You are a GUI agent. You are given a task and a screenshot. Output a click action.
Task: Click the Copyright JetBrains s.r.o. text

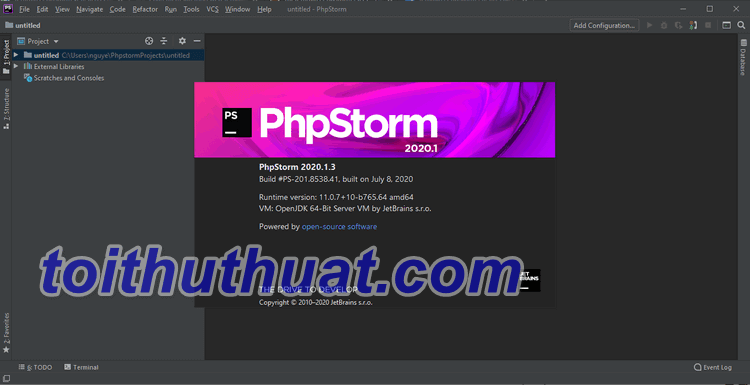point(316,302)
